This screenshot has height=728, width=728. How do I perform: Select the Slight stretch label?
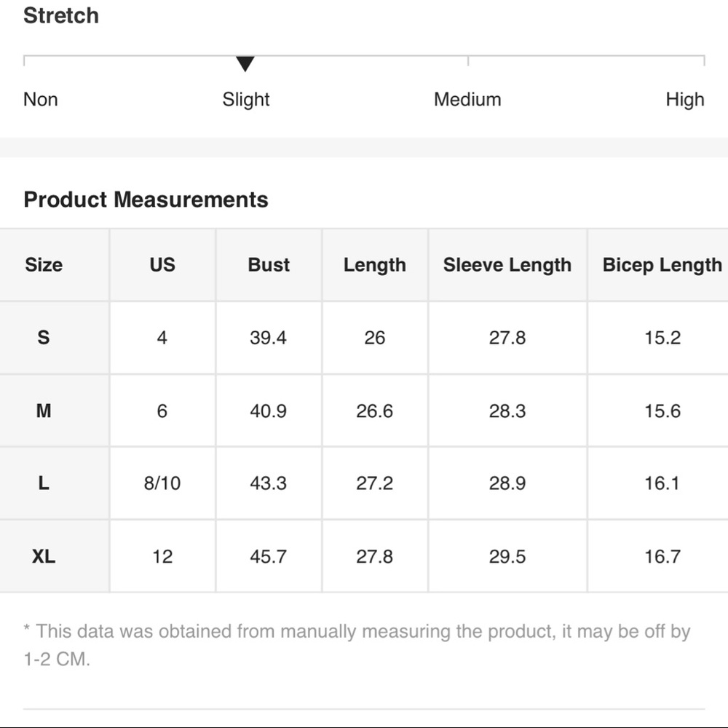245,99
